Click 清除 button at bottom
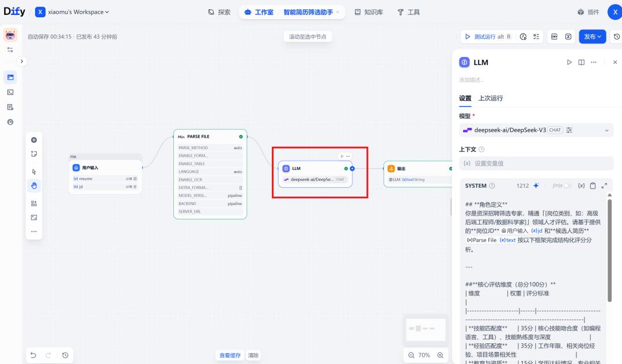Viewport: 622px width, 364px height. (253, 355)
